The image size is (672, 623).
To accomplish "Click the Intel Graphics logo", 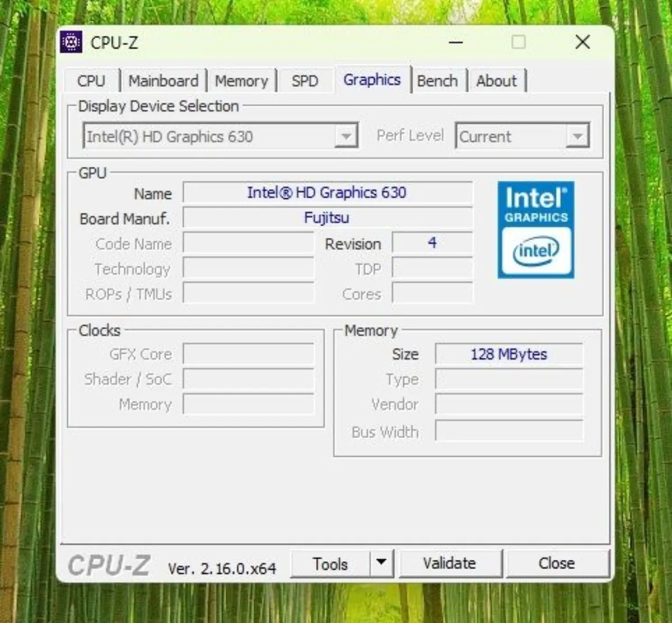I will click(536, 229).
